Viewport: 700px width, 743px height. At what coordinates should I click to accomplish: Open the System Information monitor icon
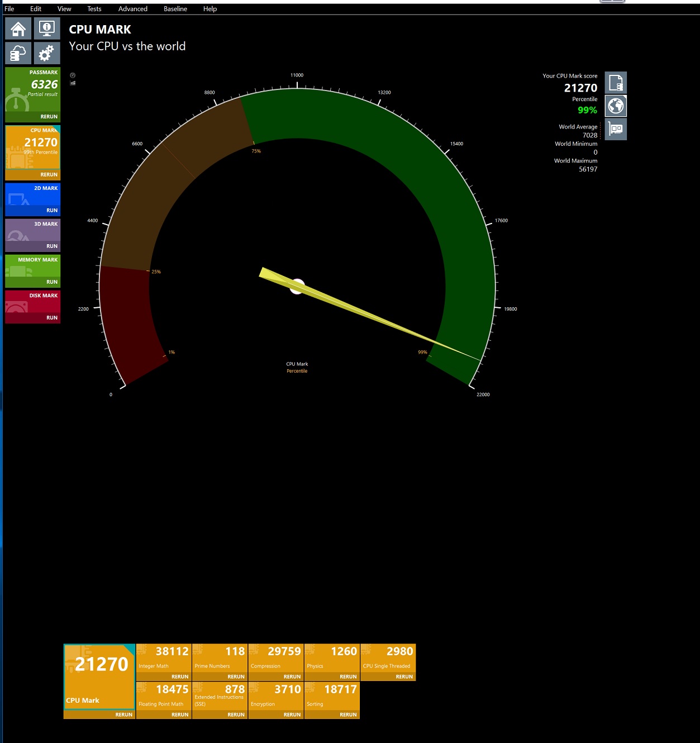47,29
